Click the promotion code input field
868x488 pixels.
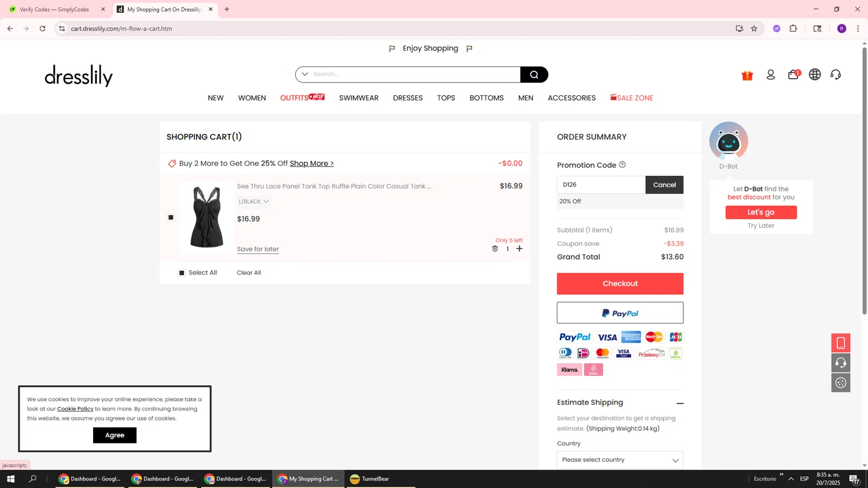coord(601,185)
